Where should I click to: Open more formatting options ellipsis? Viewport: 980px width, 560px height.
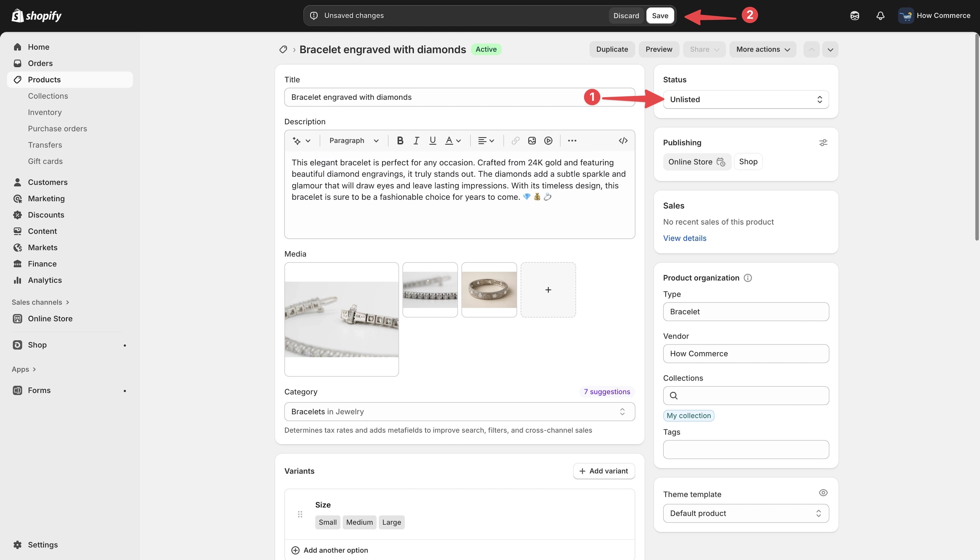[x=572, y=141]
